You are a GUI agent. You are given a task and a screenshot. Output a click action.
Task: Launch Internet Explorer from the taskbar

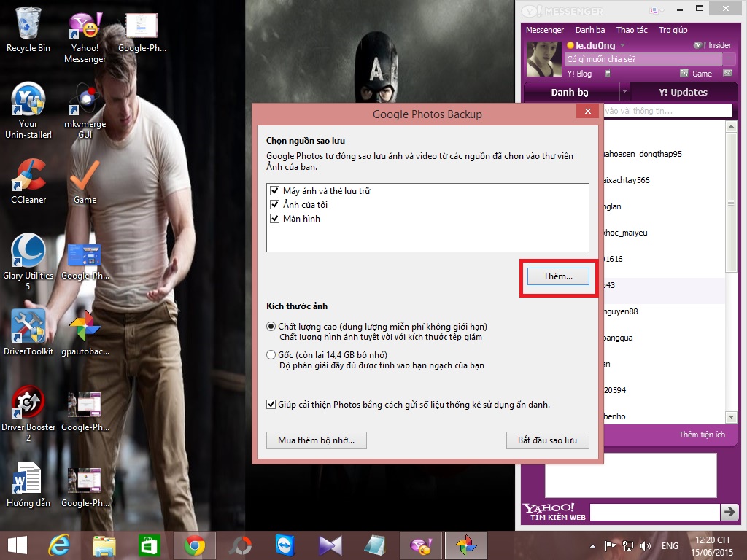click(x=59, y=545)
